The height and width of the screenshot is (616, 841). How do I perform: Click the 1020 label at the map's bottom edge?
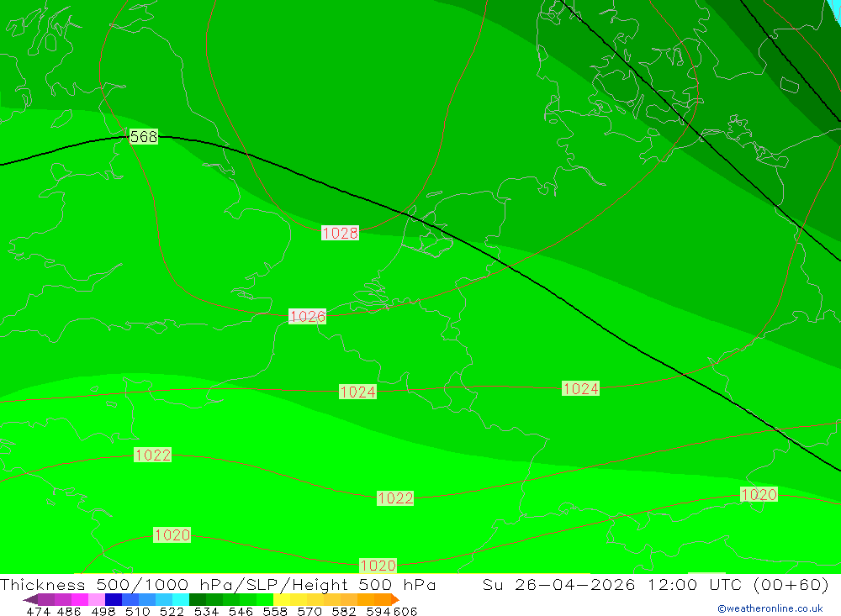[x=378, y=566]
